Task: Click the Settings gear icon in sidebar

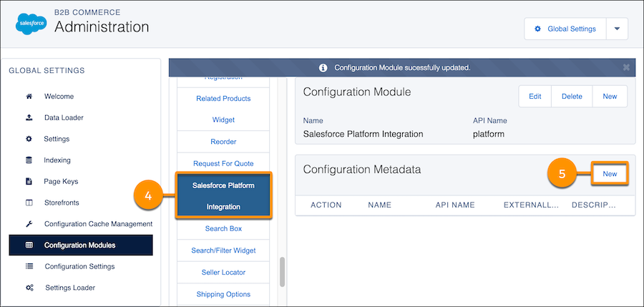Action: click(29, 139)
